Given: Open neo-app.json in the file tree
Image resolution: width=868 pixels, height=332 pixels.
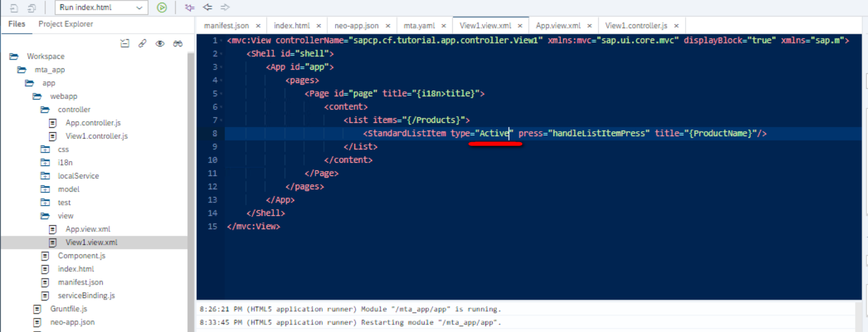Looking at the screenshot, I should tap(72, 322).
